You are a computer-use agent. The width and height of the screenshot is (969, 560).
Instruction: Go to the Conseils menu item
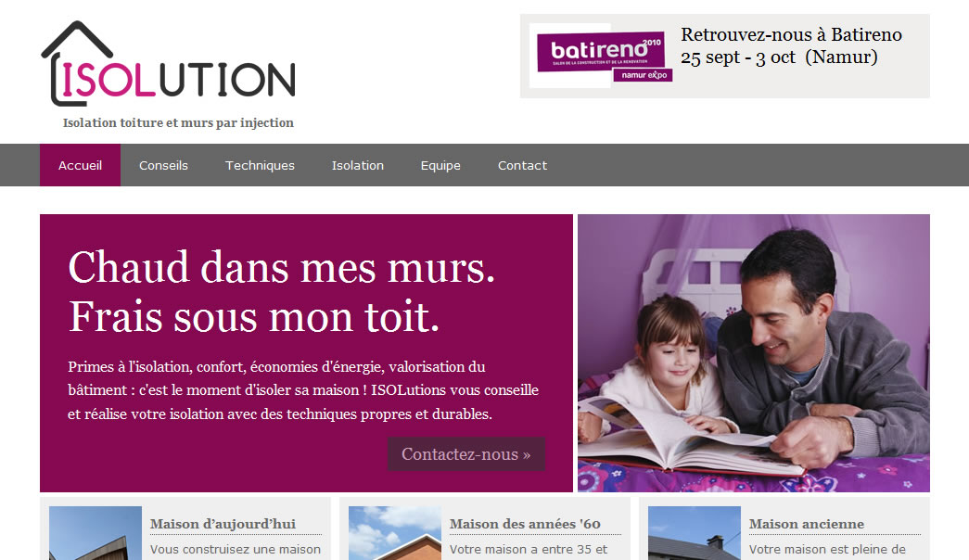pos(163,165)
